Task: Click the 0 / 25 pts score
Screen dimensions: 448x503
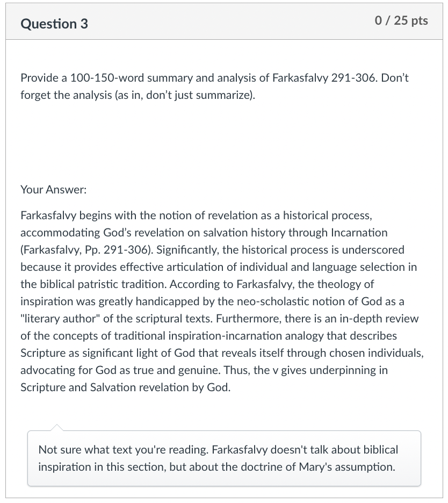Action: tap(401, 20)
